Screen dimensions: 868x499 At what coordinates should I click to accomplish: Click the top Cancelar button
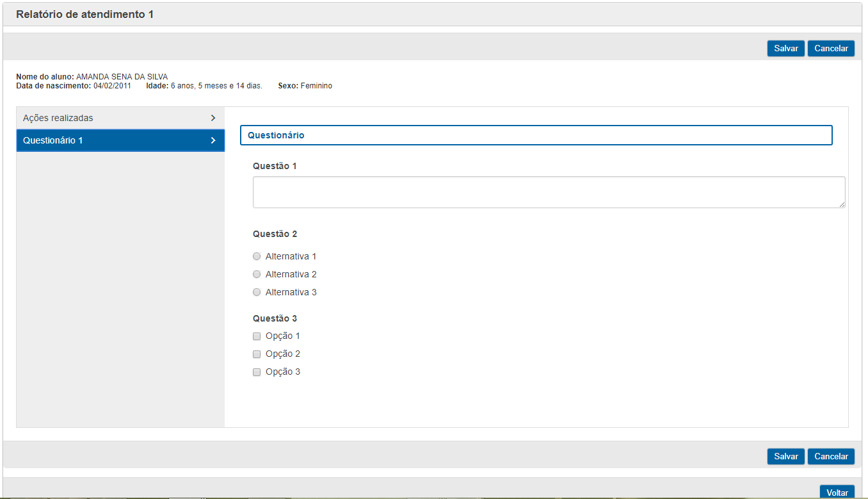coord(831,49)
